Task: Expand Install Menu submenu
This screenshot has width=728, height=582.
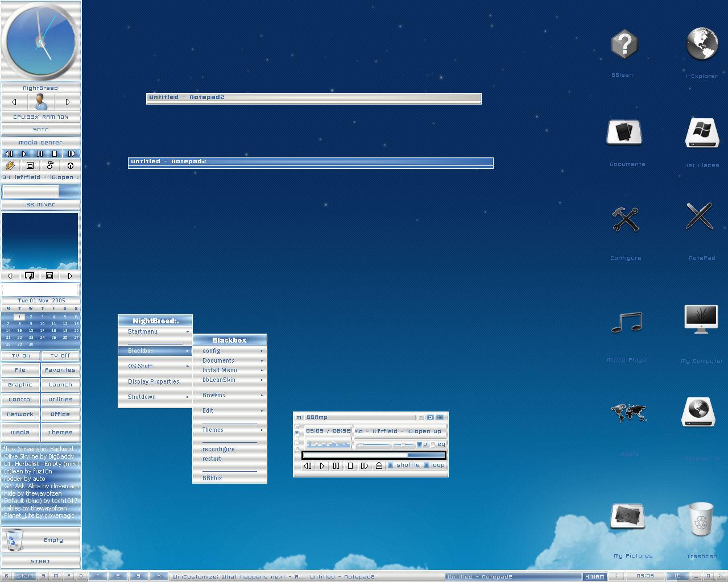Action: (230, 370)
